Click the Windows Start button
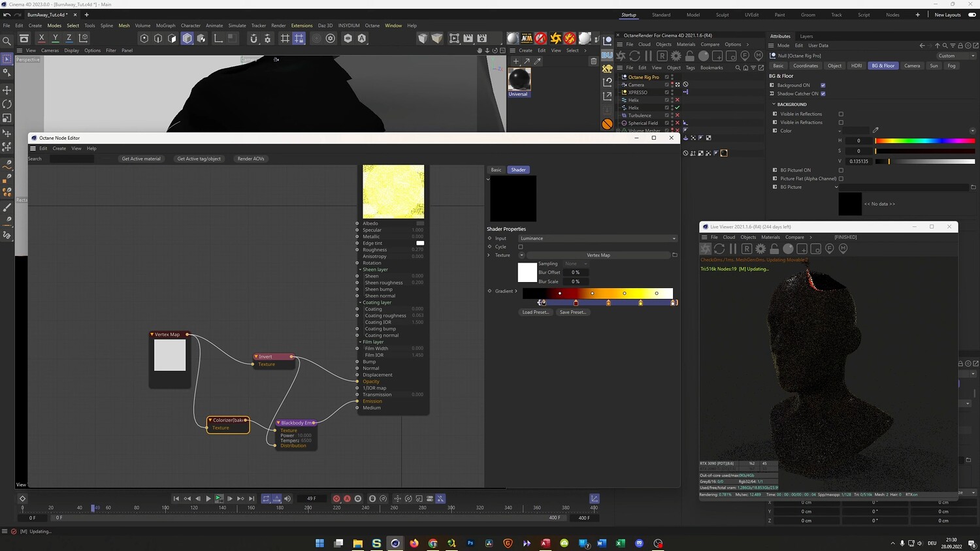The height and width of the screenshot is (551, 980). [x=319, y=543]
